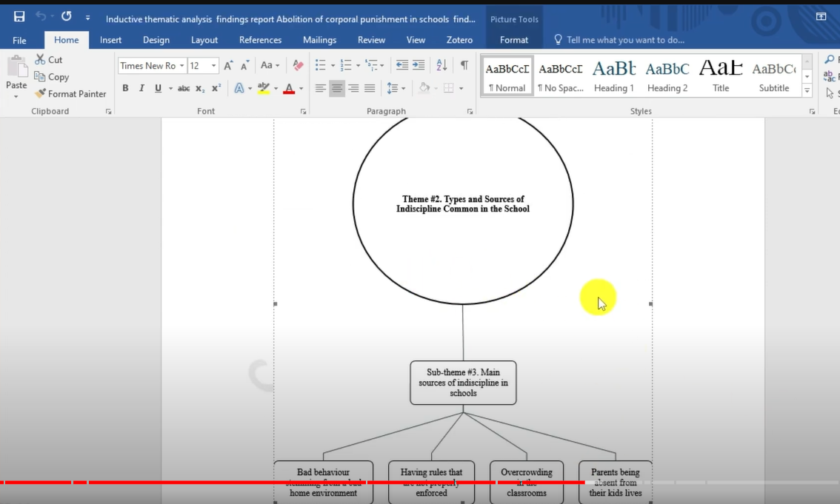
Task: Click the Tell me what you want box
Action: (619, 40)
